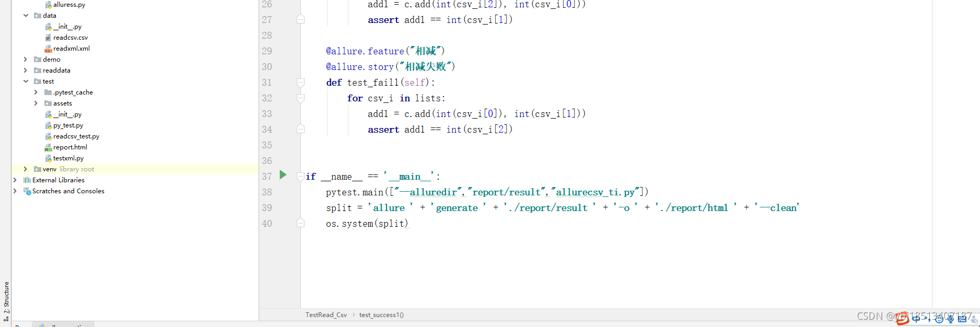Select report.html file

click(66, 147)
